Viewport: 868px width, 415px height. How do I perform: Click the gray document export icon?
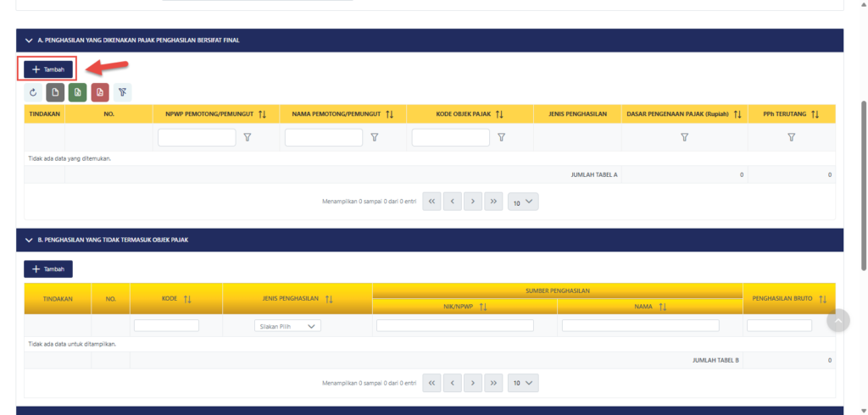55,92
